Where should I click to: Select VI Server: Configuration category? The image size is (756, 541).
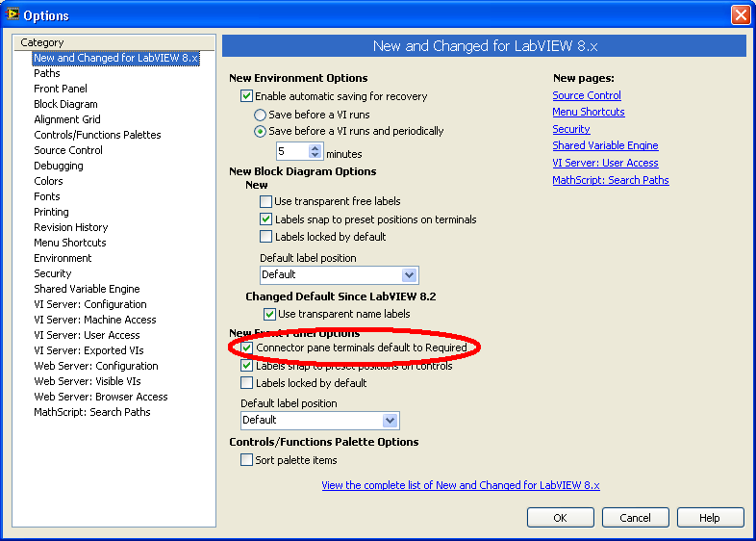90,304
